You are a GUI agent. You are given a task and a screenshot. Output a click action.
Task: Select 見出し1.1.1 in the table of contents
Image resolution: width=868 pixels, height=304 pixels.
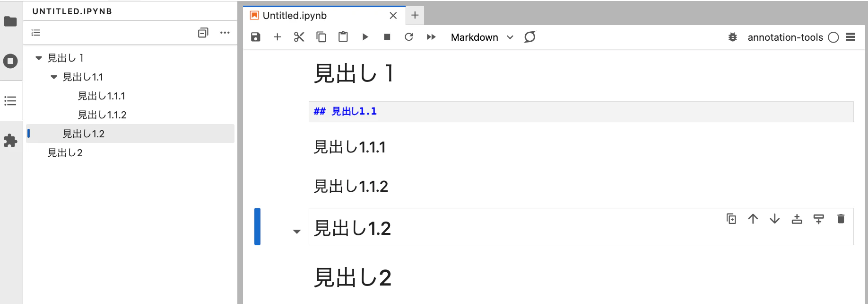click(102, 96)
